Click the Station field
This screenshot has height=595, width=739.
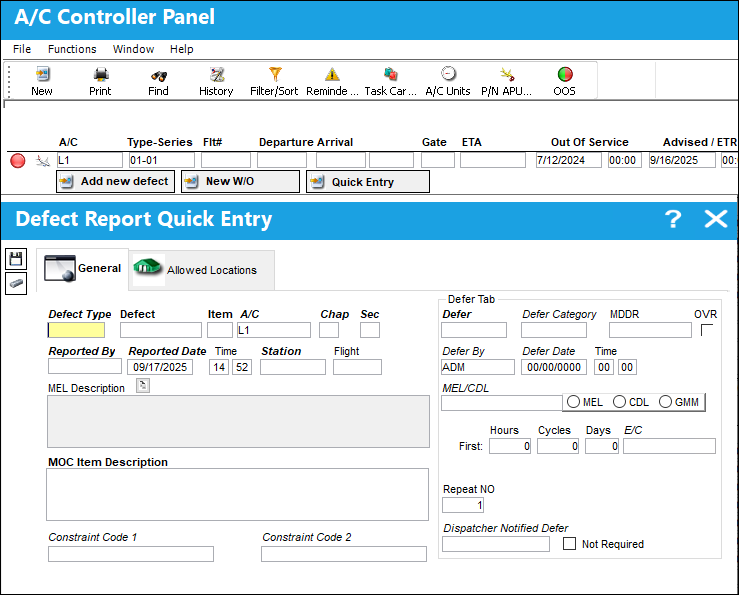coord(293,367)
